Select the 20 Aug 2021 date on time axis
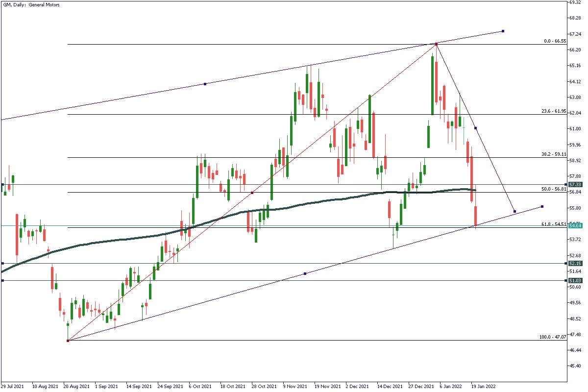The image size is (588, 392). 76,386
